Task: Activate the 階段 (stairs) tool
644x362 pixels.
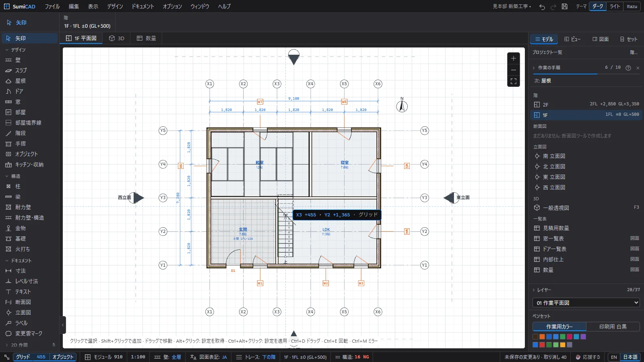Action: [30, 133]
